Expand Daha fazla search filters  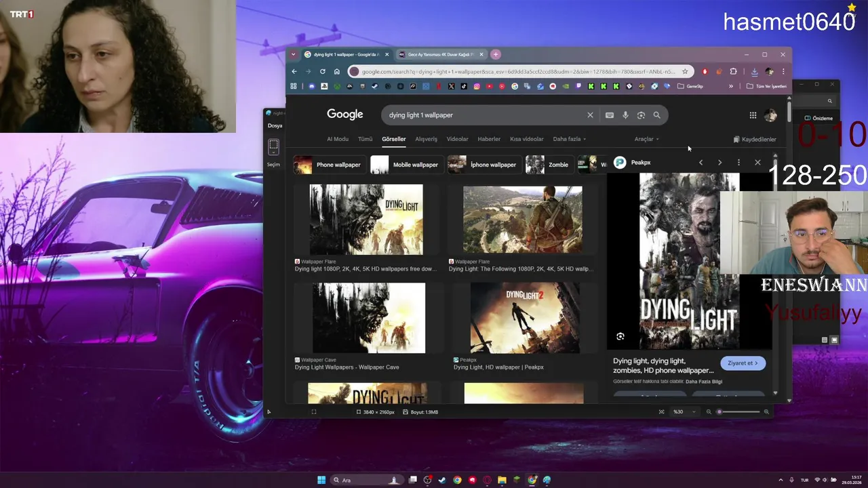[x=569, y=139]
